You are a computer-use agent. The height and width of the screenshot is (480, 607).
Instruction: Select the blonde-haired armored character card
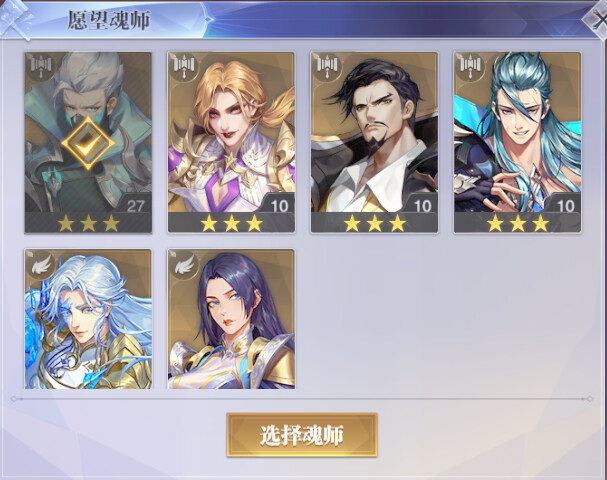(x=231, y=142)
